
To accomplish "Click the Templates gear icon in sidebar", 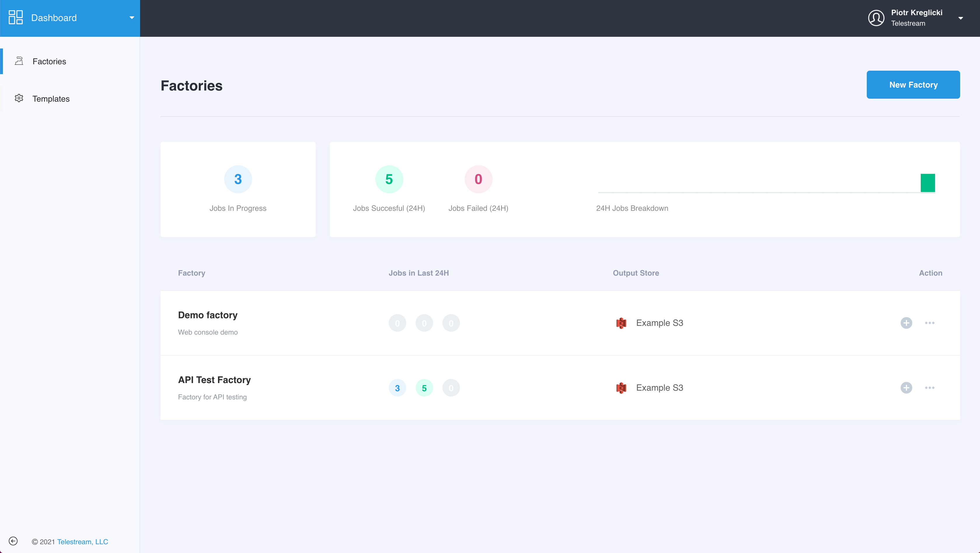I will (x=19, y=98).
